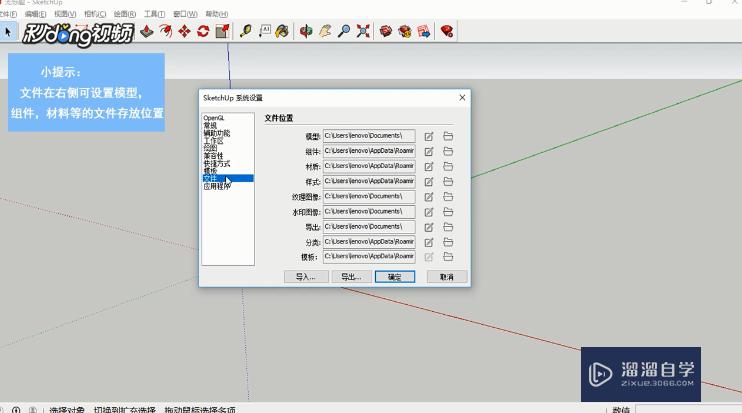Select 兼容性 in settings list

[x=213, y=156]
